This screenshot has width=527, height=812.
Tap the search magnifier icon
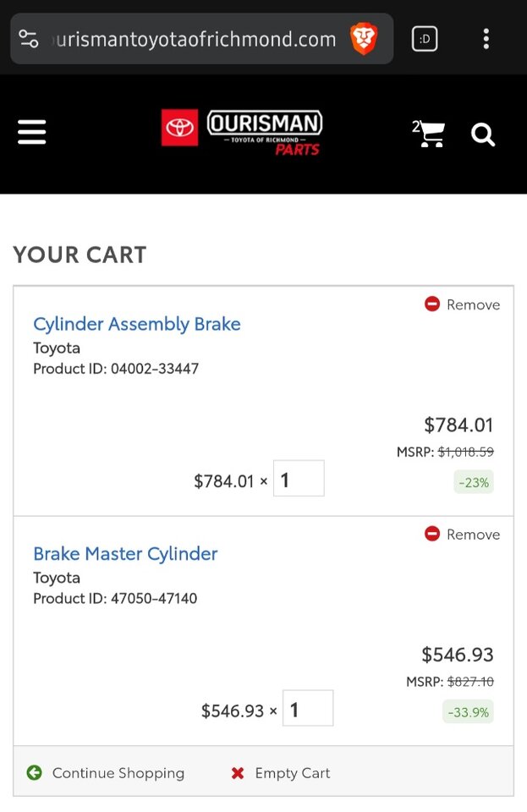483,134
